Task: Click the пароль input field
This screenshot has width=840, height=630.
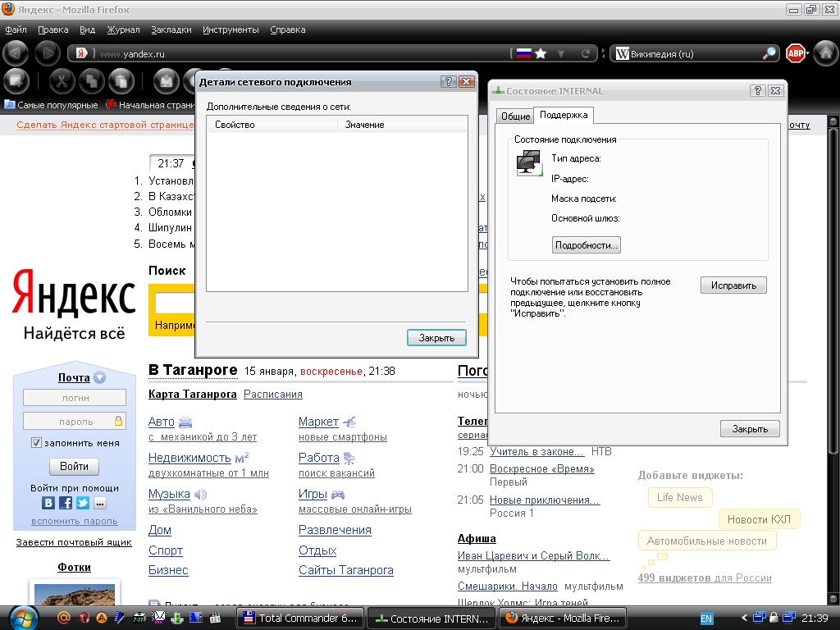Action: pyautogui.click(x=75, y=422)
